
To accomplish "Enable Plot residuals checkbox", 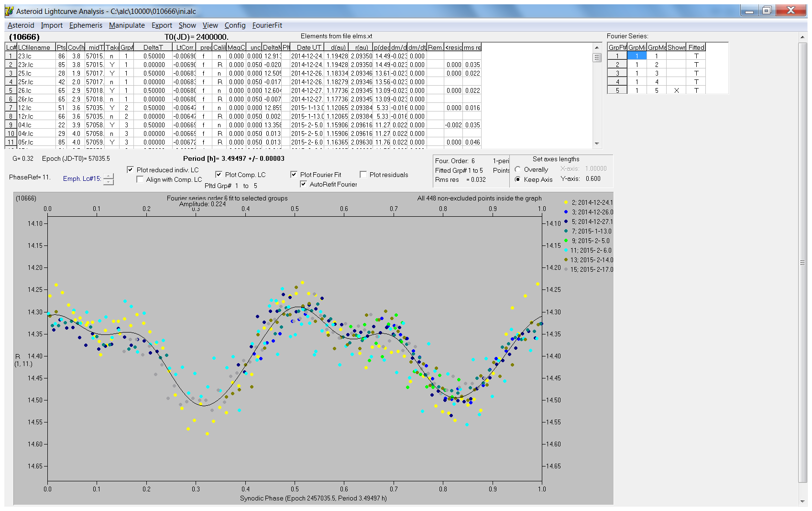I will [x=363, y=174].
